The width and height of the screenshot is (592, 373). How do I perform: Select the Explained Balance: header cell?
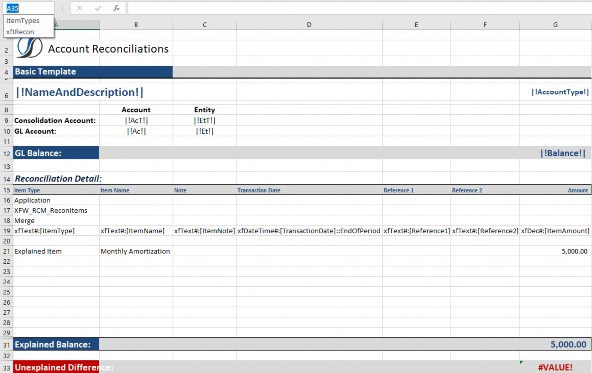(x=56, y=344)
